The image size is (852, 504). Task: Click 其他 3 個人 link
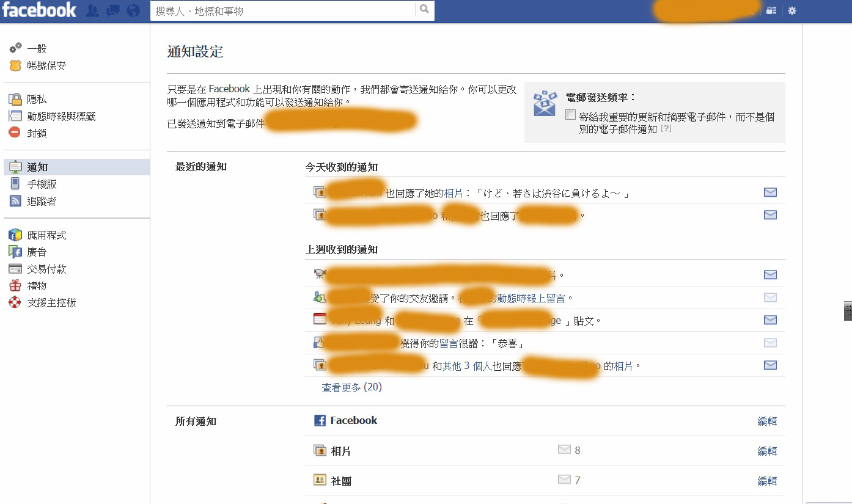coord(467,366)
